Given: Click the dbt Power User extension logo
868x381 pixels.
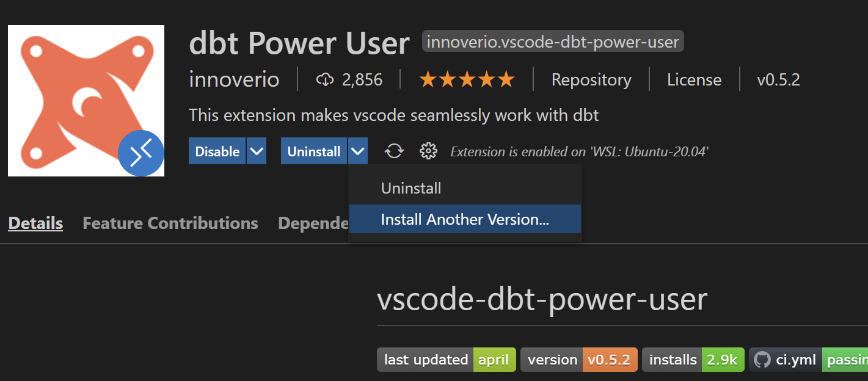Looking at the screenshot, I should coord(86,101).
